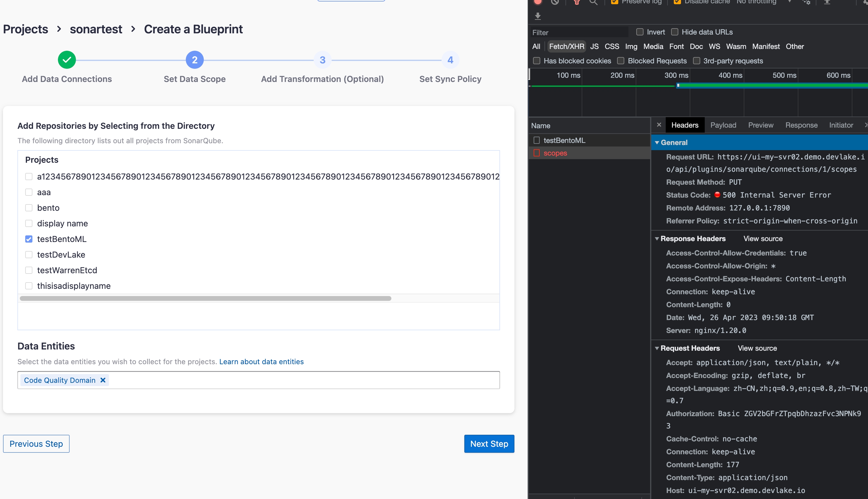
Task: Click the import HAR upload icon
Action: 827,2
